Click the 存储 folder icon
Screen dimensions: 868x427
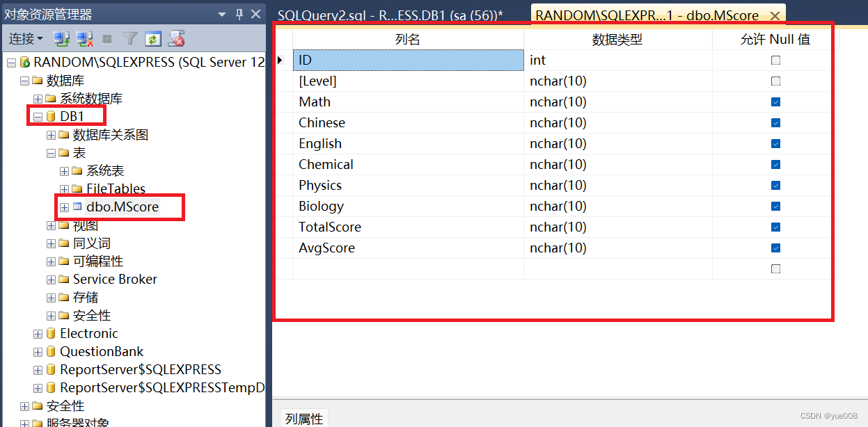tap(64, 297)
